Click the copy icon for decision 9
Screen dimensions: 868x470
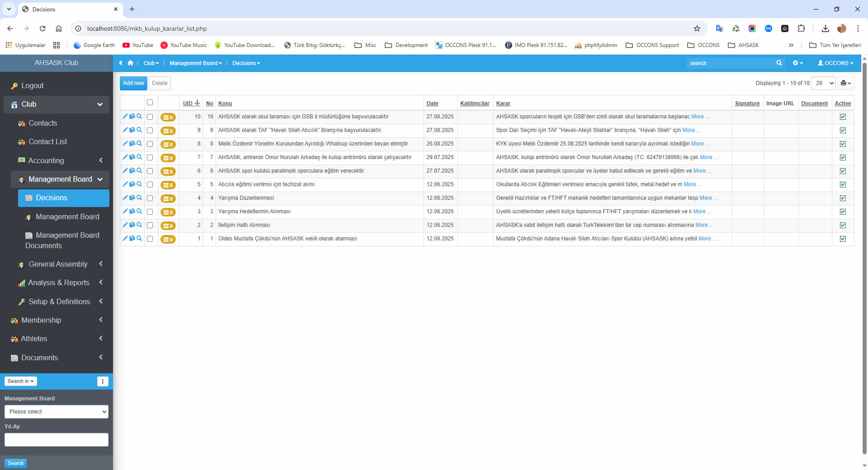[132, 130]
